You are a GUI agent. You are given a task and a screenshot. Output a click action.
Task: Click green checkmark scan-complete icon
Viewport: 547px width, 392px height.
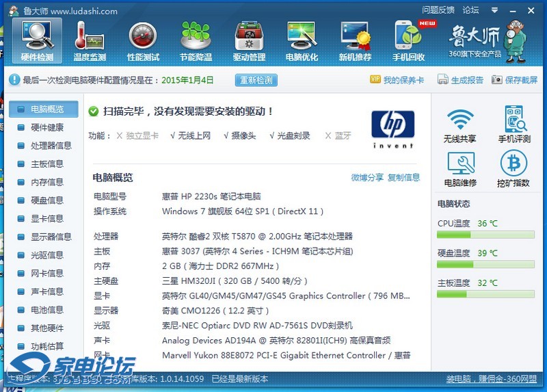click(x=94, y=112)
